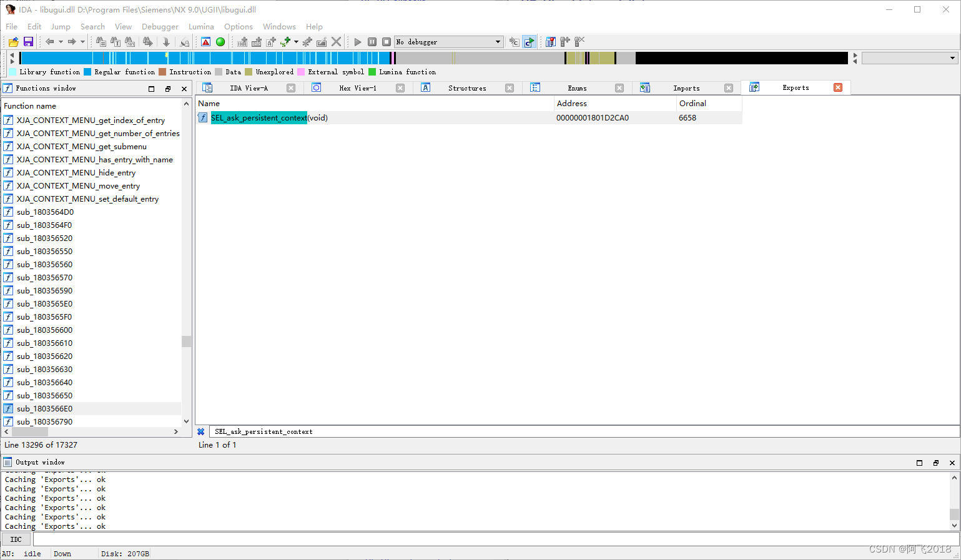This screenshot has height=560, width=961.
Task: Enable the green status indicator on the toolbar
Action: [220, 41]
